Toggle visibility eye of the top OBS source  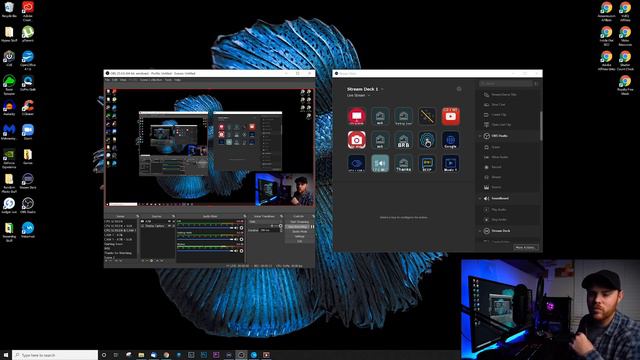coord(169,221)
